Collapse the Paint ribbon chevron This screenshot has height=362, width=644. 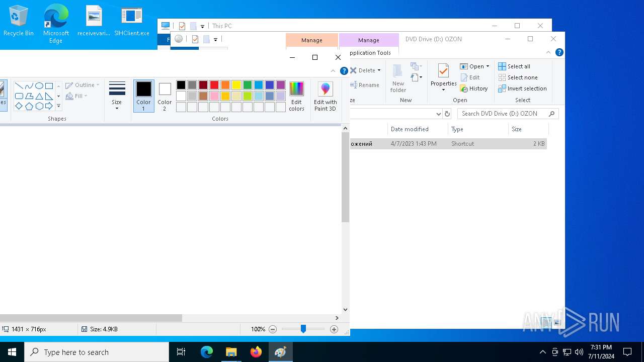333,71
